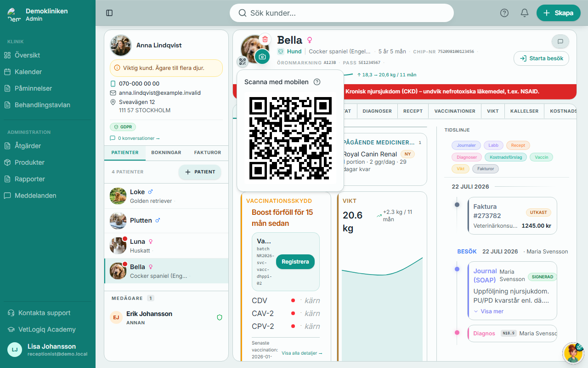
Task: Go to Påminnelser in the sidebar
Action: pyautogui.click(x=48, y=88)
